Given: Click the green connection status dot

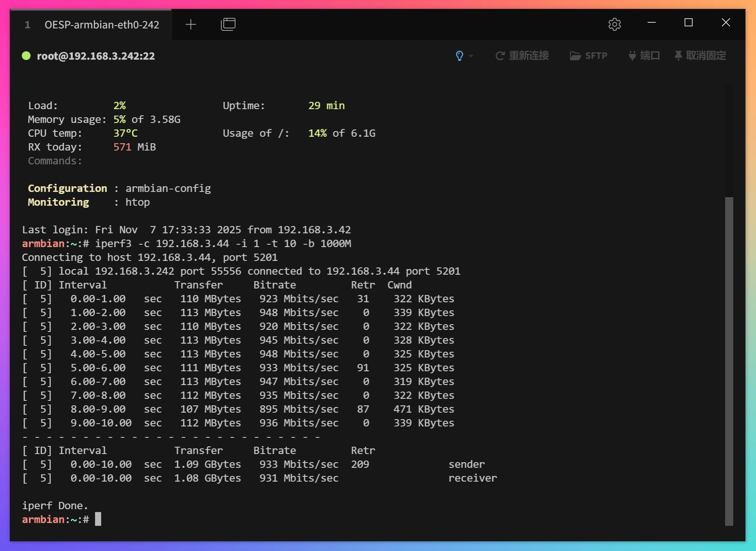Looking at the screenshot, I should (x=26, y=56).
